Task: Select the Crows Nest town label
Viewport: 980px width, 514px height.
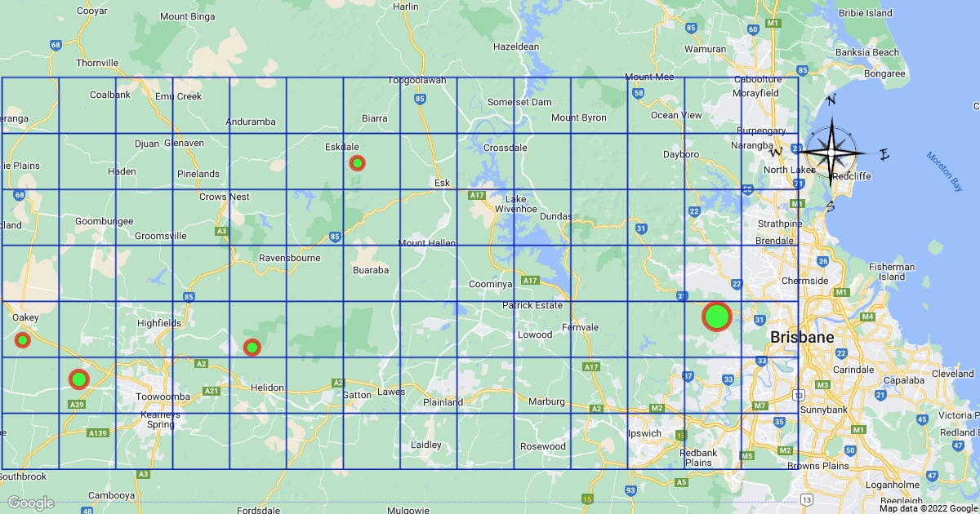Action: click(225, 197)
